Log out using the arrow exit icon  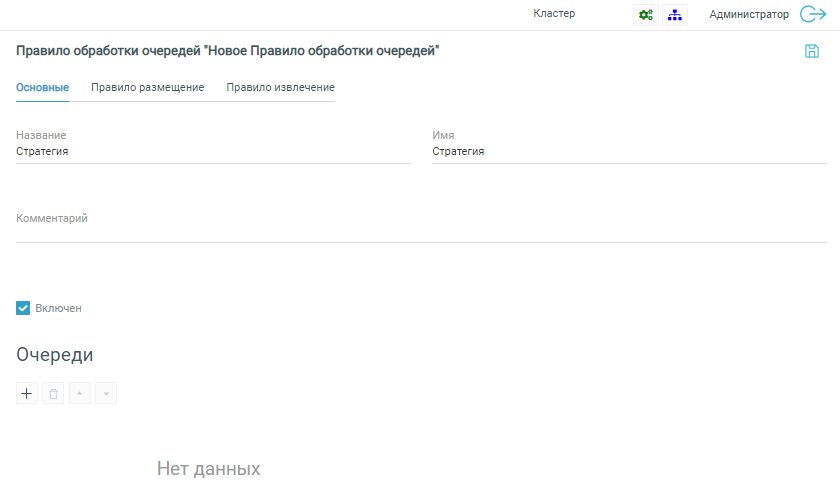(x=812, y=15)
